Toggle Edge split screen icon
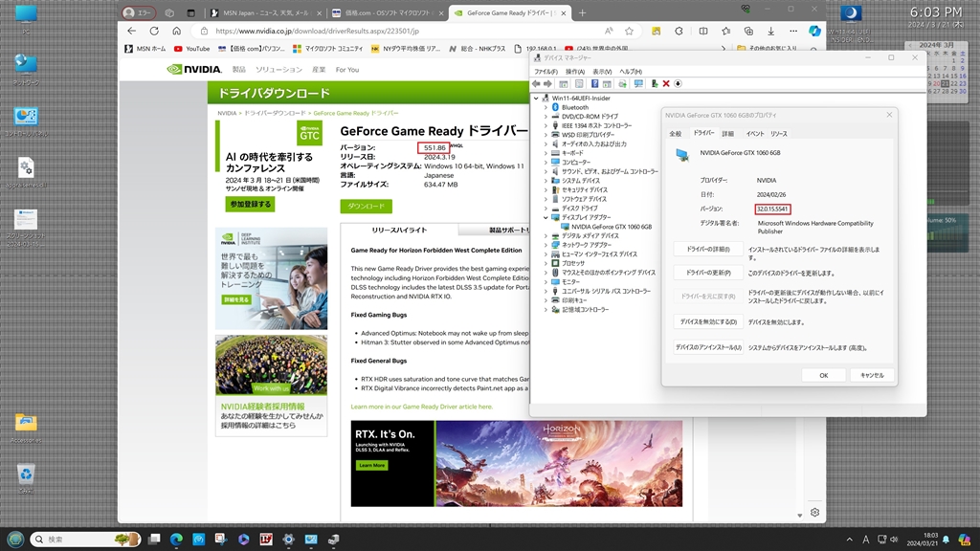This screenshot has height=551, width=980. coord(703,31)
